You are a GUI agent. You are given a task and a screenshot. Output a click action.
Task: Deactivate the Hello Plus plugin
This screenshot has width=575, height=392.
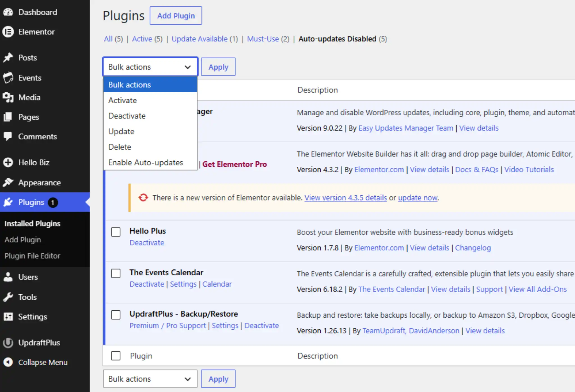click(147, 242)
